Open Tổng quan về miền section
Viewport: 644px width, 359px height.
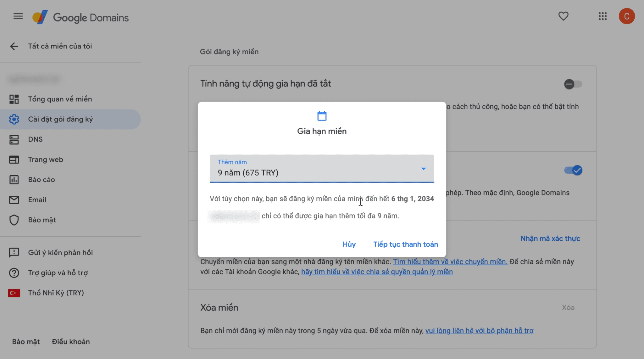(60, 99)
